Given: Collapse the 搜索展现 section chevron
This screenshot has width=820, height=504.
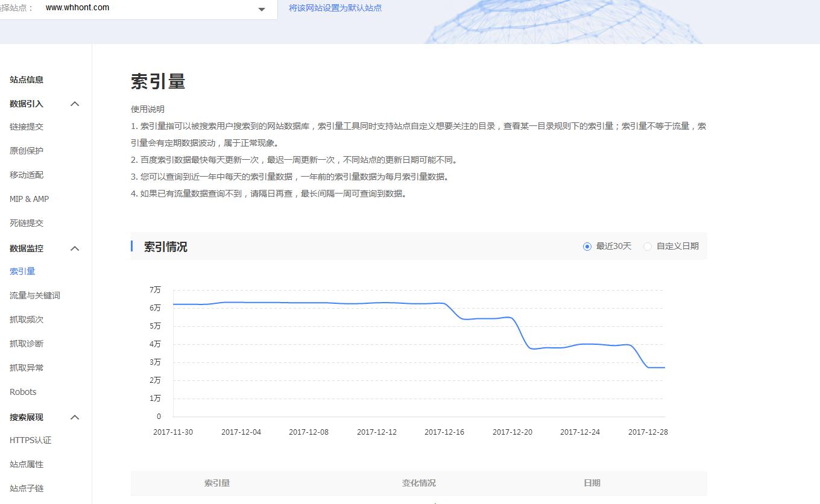Looking at the screenshot, I should coord(75,417).
